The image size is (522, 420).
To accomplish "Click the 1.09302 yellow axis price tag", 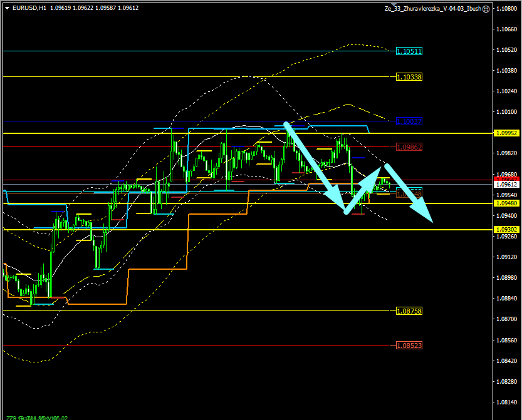I will [x=506, y=230].
